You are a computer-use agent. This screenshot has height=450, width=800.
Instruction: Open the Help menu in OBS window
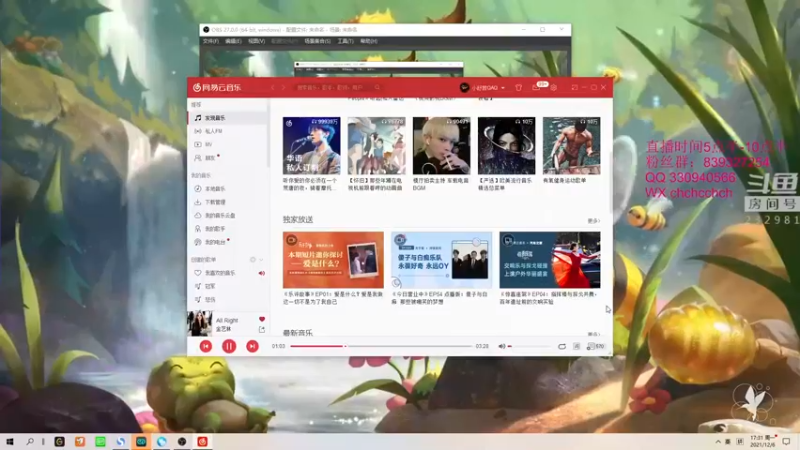(368, 41)
